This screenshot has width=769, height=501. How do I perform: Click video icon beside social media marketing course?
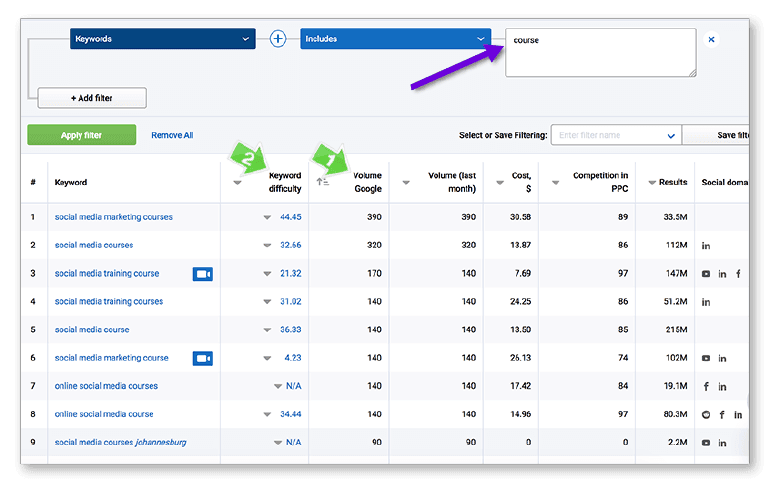click(x=202, y=358)
